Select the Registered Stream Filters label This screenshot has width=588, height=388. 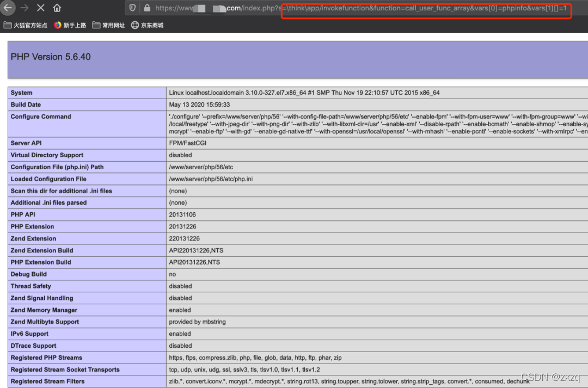click(47, 381)
